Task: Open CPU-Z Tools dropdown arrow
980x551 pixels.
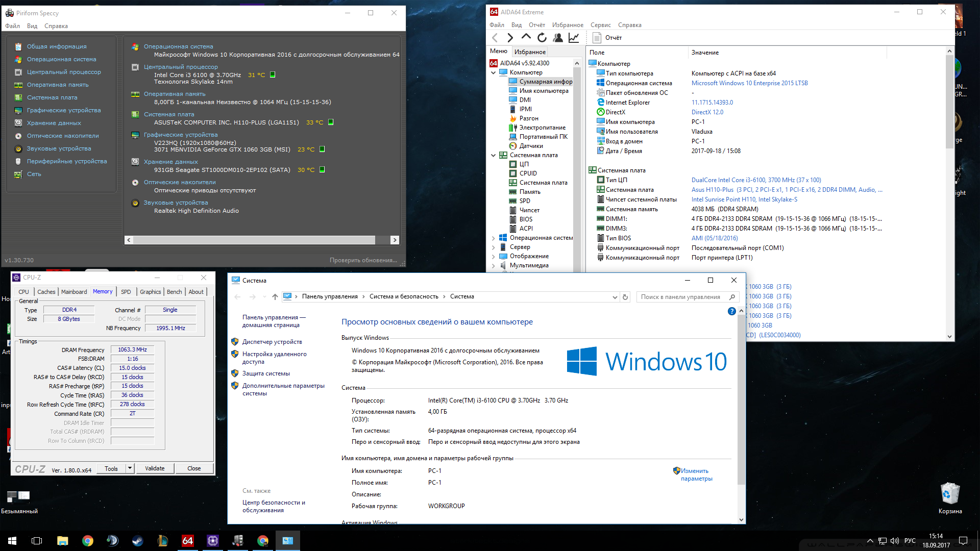Action: tap(130, 468)
